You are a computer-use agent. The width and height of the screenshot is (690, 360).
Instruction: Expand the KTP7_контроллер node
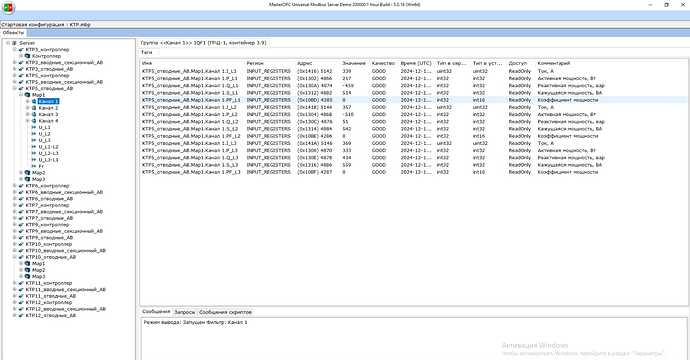point(15,205)
